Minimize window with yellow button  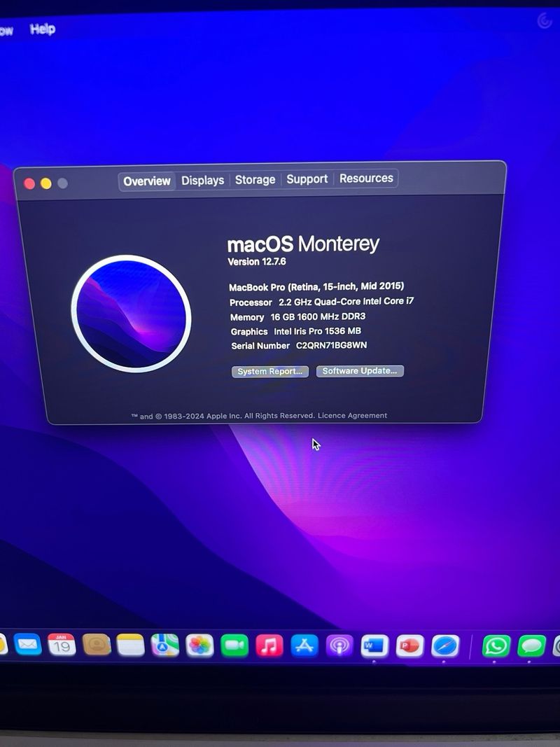click(46, 183)
